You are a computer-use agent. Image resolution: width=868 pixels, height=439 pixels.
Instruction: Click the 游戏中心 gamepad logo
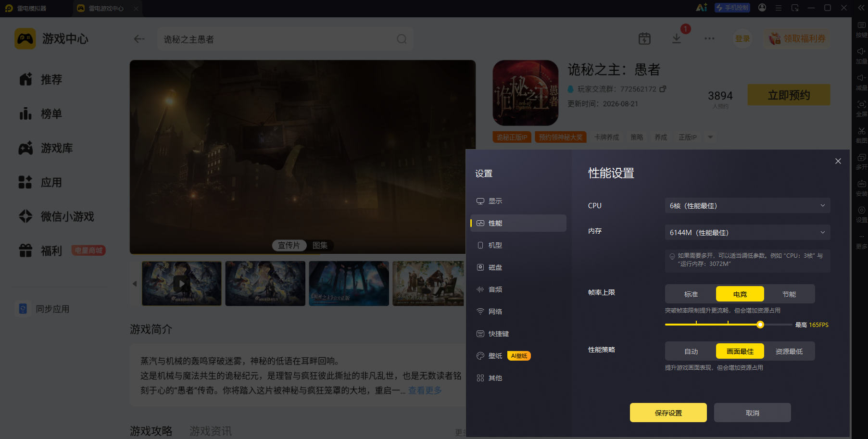(25, 38)
